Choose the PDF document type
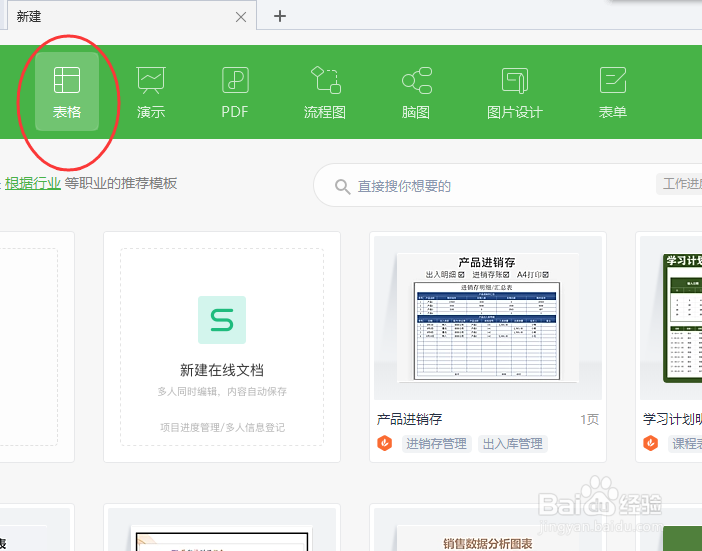 click(235, 92)
